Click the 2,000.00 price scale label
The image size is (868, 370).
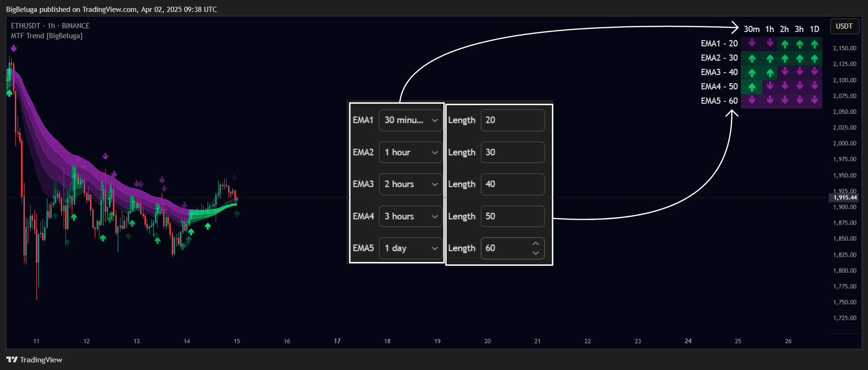pos(845,143)
